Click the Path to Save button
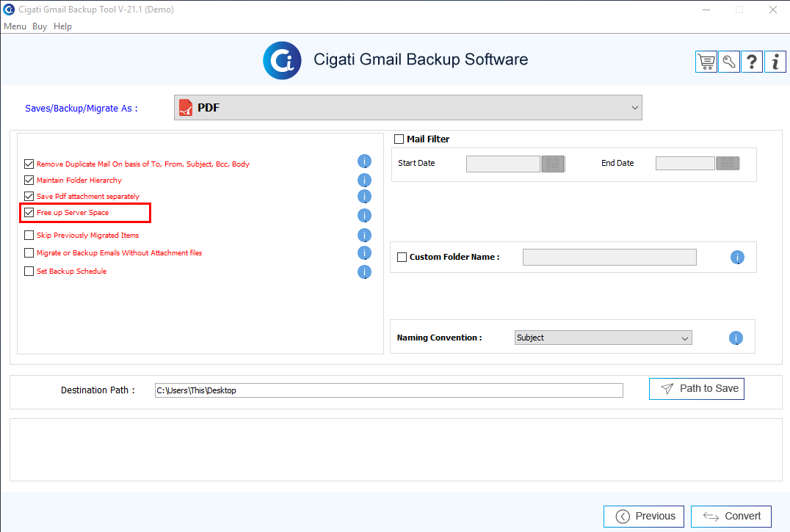 (696, 389)
